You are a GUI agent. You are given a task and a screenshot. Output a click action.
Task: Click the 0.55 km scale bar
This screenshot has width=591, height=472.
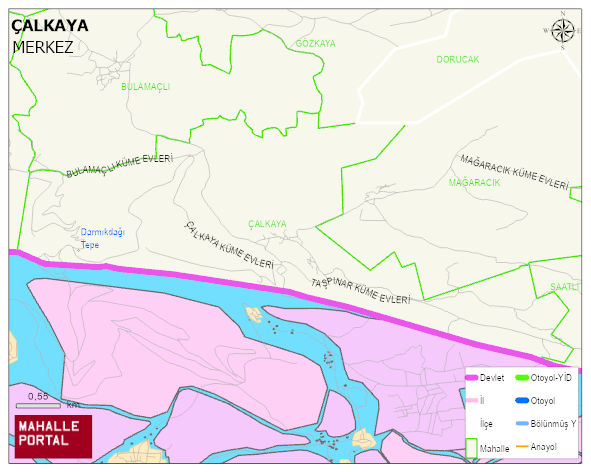click(38, 406)
